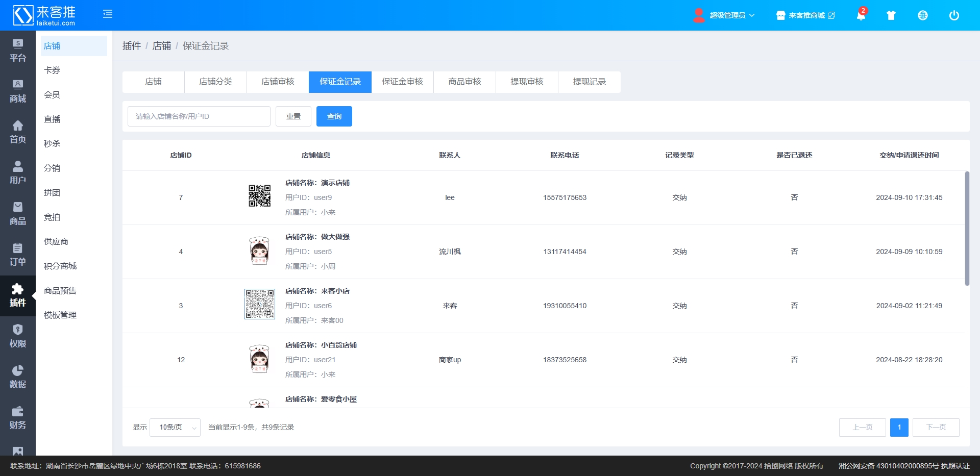
Task: Click the table's vertical scrollbar
Action: (967, 229)
